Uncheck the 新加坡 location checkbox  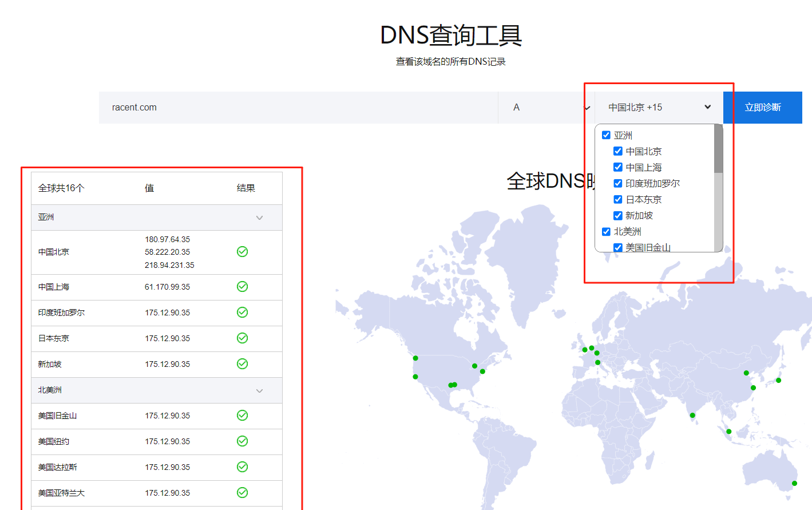(x=618, y=215)
